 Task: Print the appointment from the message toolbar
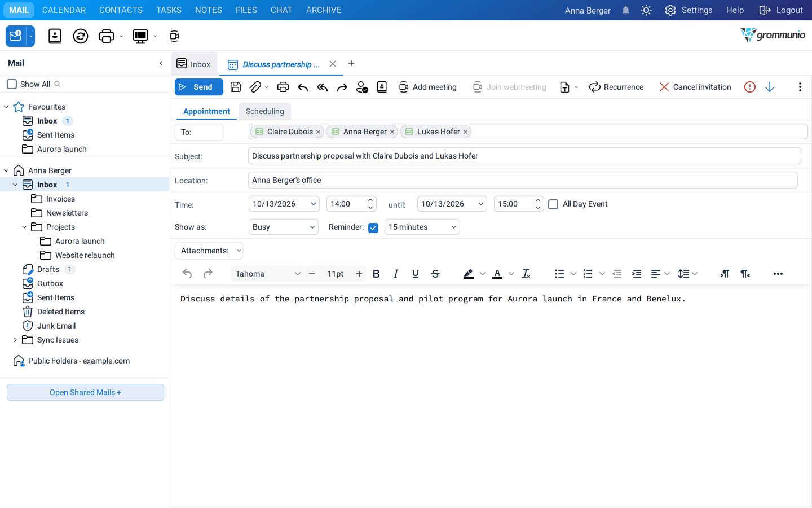click(x=283, y=87)
